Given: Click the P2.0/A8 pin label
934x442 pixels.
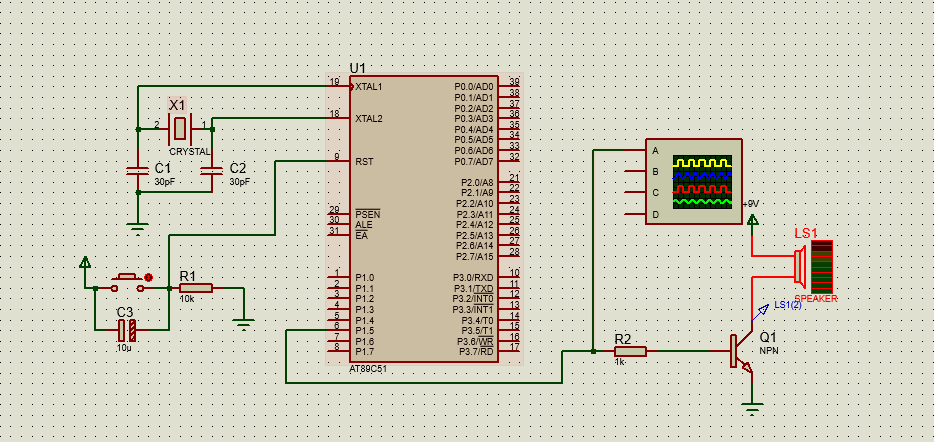Looking at the screenshot, I should point(477,182).
